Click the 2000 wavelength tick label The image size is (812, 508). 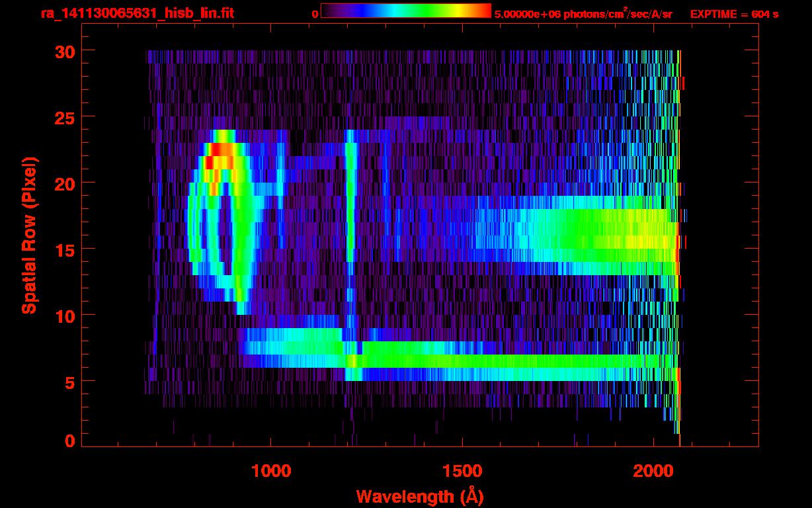point(653,470)
